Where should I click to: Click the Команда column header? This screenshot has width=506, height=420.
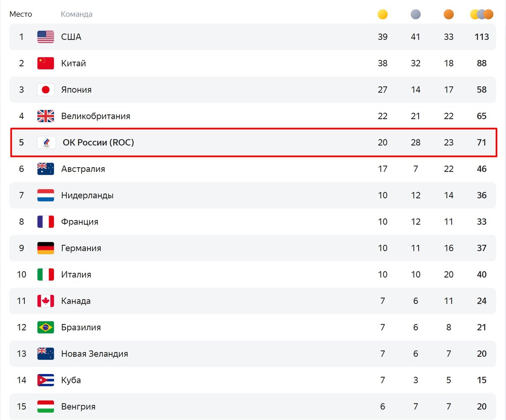pos(76,14)
